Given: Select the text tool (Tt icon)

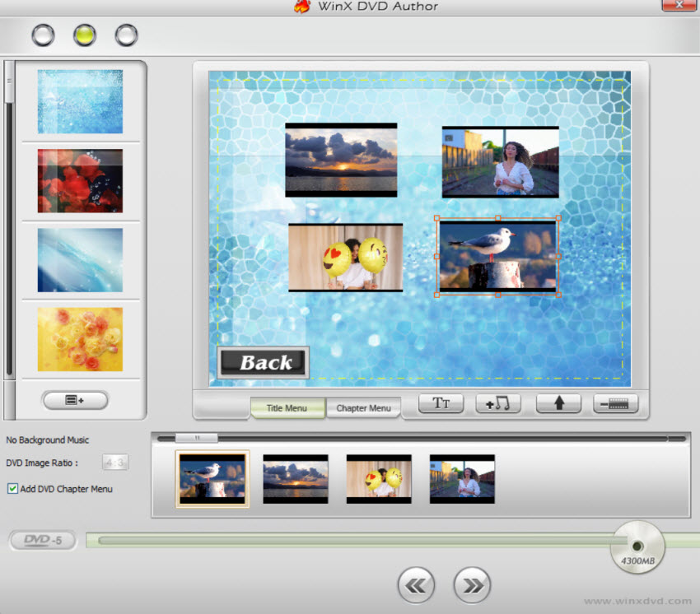Looking at the screenshot, I should (441, 403).
